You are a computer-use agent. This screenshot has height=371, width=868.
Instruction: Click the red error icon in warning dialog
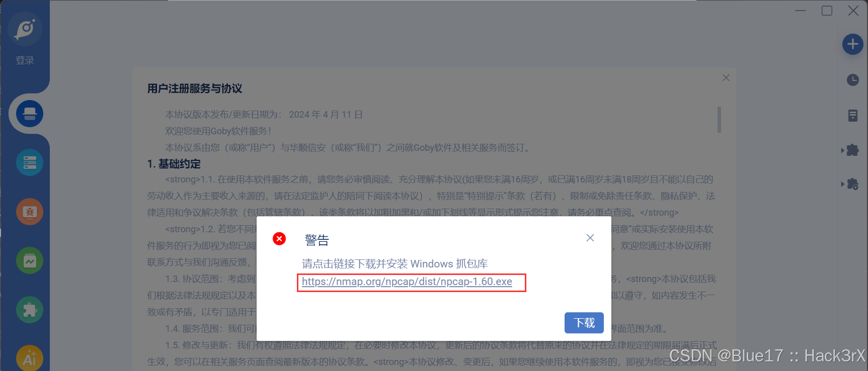279,239
